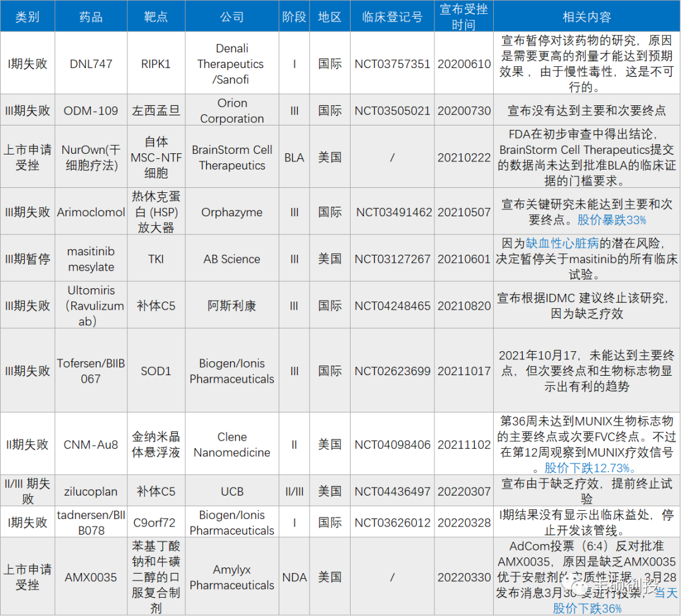
Task: Click registration number NCT03505021
Action: pyautogui.click(x=392, y=110)
